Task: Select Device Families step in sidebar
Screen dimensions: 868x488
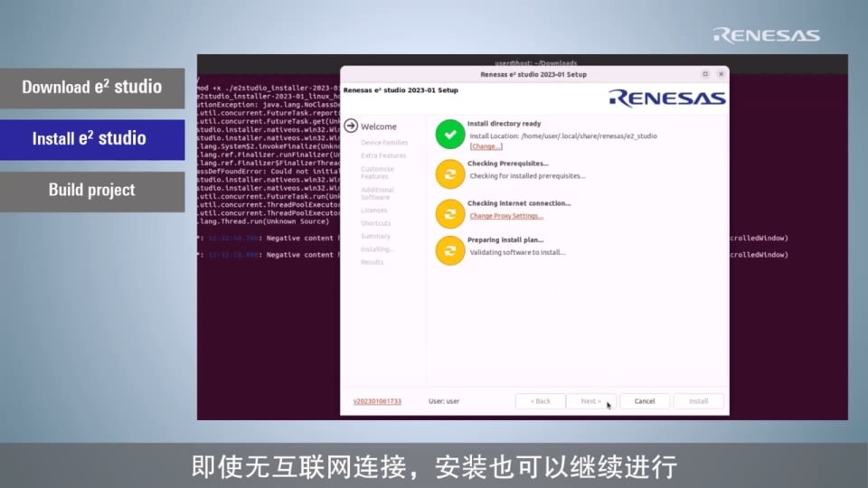Action: click(384, 143)
